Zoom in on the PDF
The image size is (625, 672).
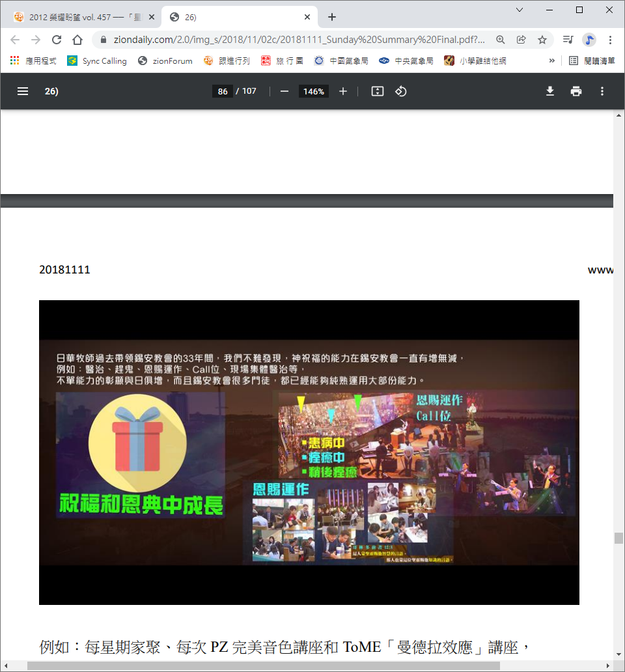(342, 91)
